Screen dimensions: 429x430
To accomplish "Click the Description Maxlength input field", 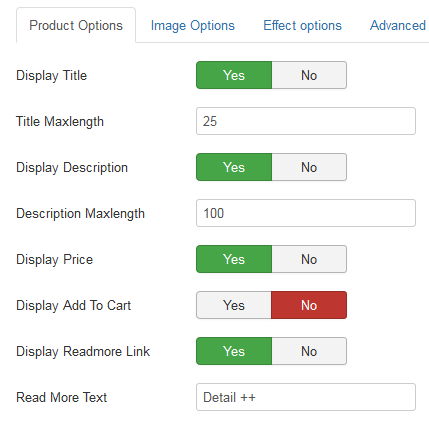I will coord(306,213).
